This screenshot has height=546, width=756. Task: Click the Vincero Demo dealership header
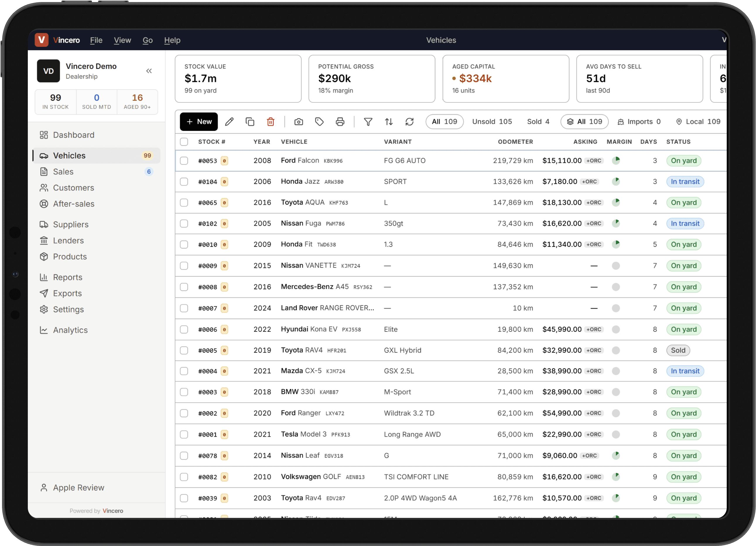coord(91,71)
